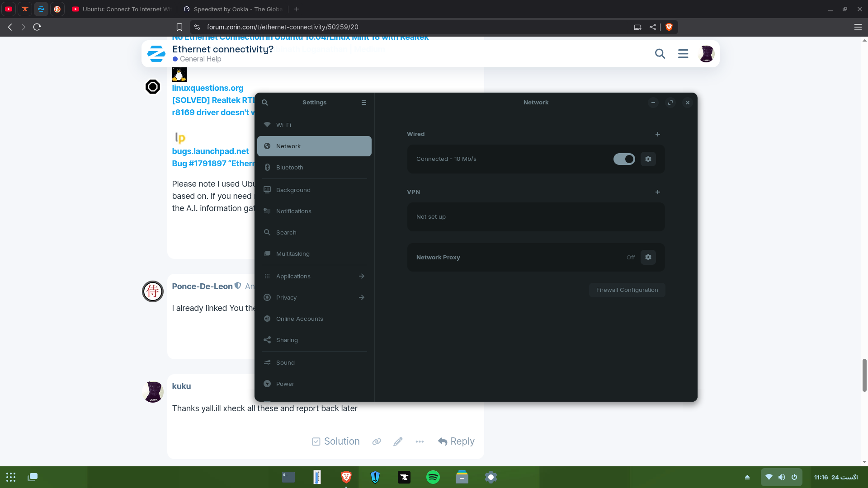
Task: Bookmark this page in address bar
Action: click(x=179, y=27)
